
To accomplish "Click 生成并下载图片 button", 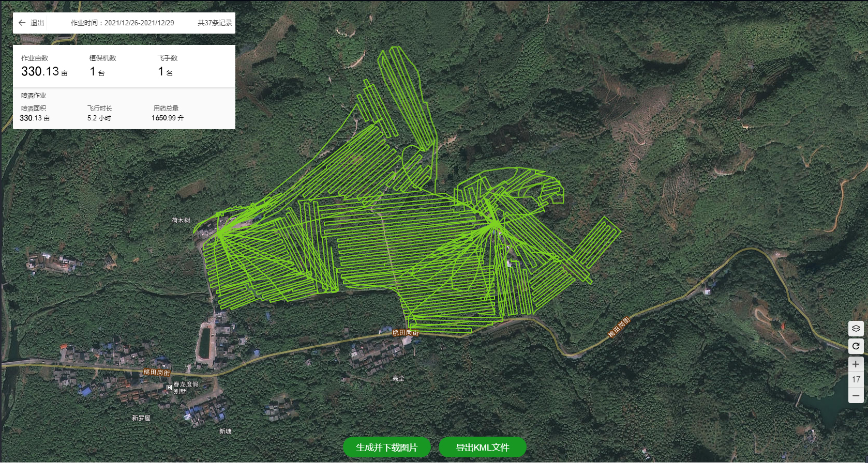I will (x=386, y=447).
